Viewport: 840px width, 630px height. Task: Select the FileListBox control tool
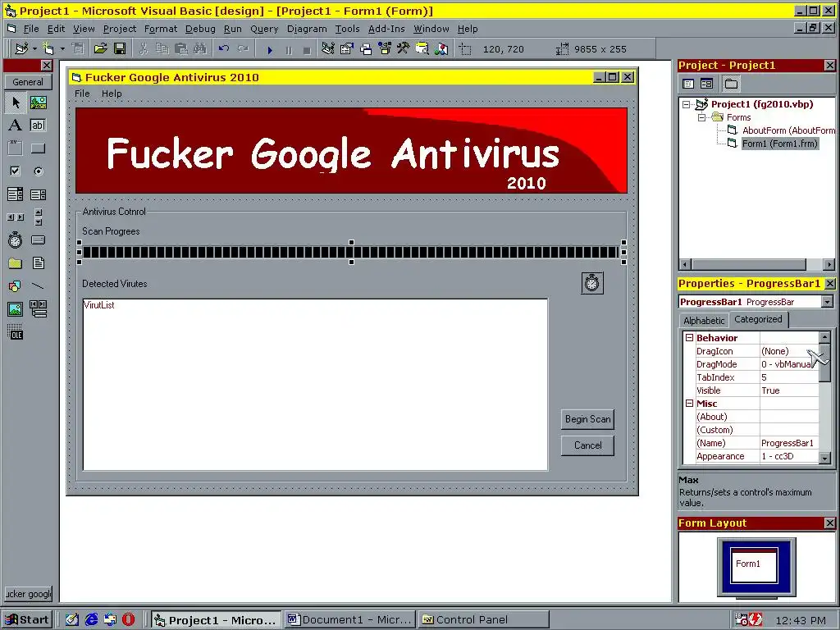(x=38, y=263)
